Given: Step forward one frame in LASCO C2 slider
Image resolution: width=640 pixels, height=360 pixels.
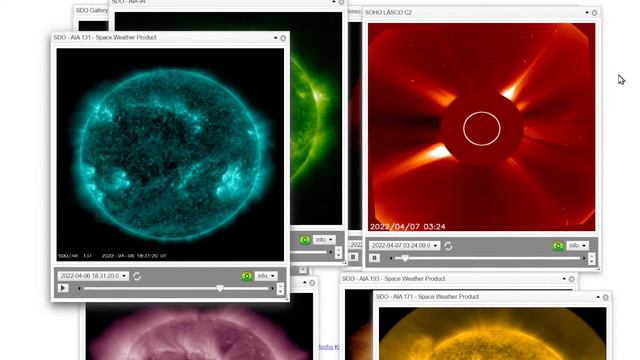Looking at the screenshot, I should coord(584,258).
